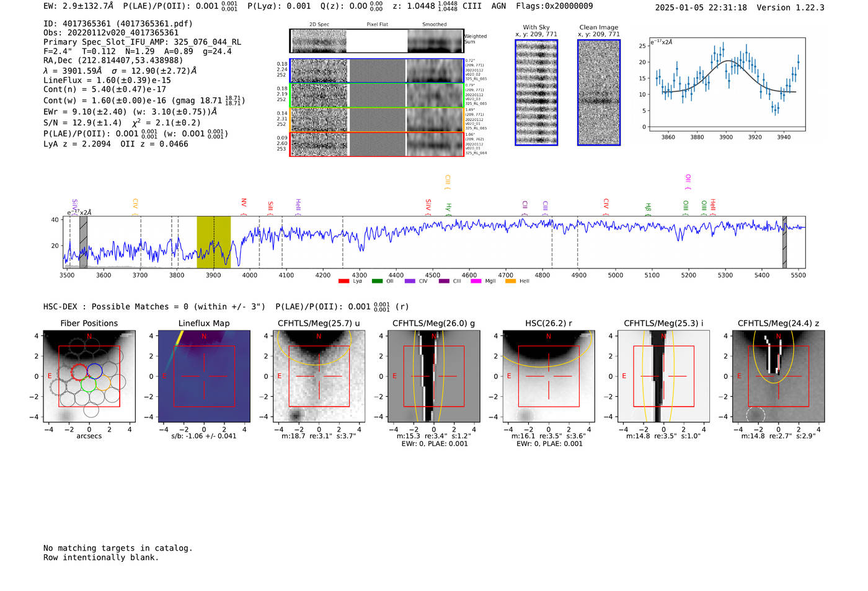Select the CFHTLS/Meg(24.4) z-band cutout
Screen dimensions: 868x591
pyautogui.click(x=778, y=376)
